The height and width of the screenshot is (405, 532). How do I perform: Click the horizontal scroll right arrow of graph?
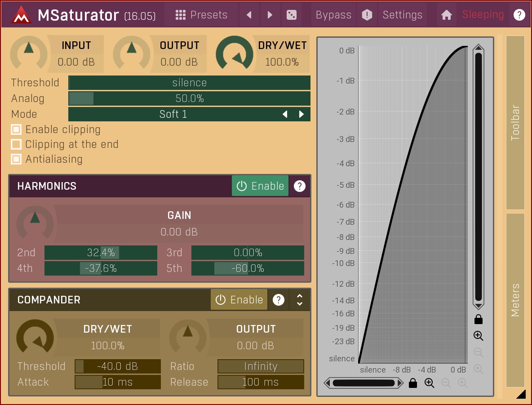400,383
